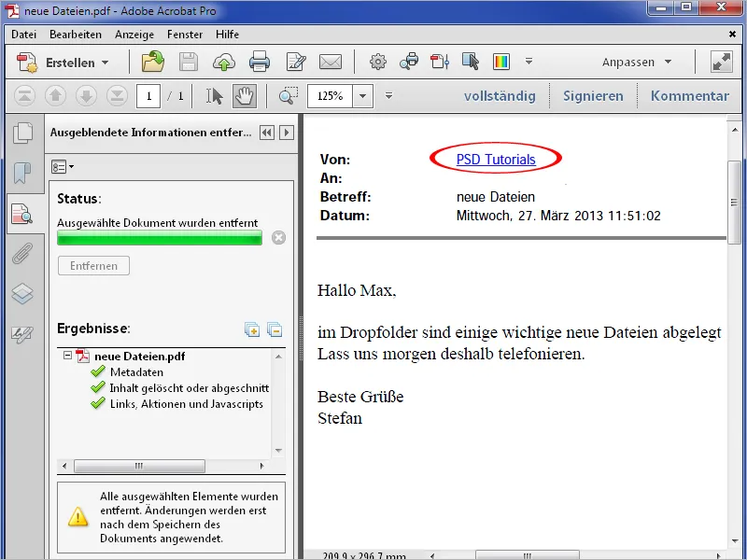Open the zoom level dropdown arrow
Image resolution: width=747 pixels, height=560 pixels.
[x=362, y=96]
